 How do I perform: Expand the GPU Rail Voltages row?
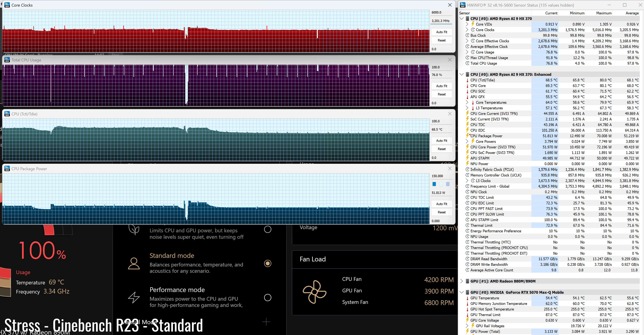pyautogui.click(x=467, y=326)
